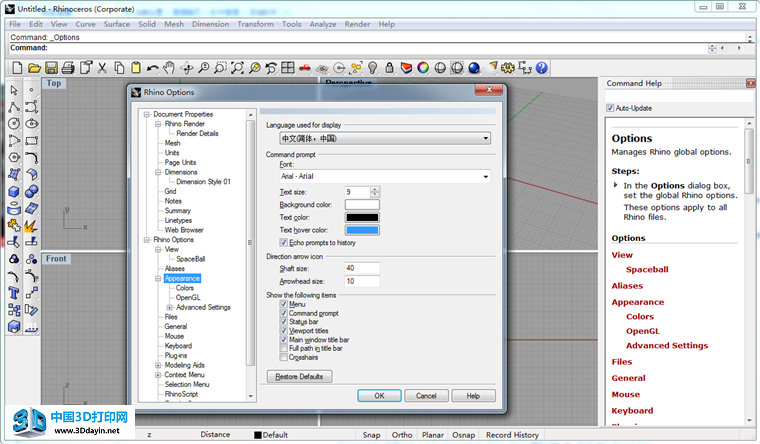Viewport: 760px width, 444px height.
Task: Open the Curve menu
Action: [x=85, y=24]
